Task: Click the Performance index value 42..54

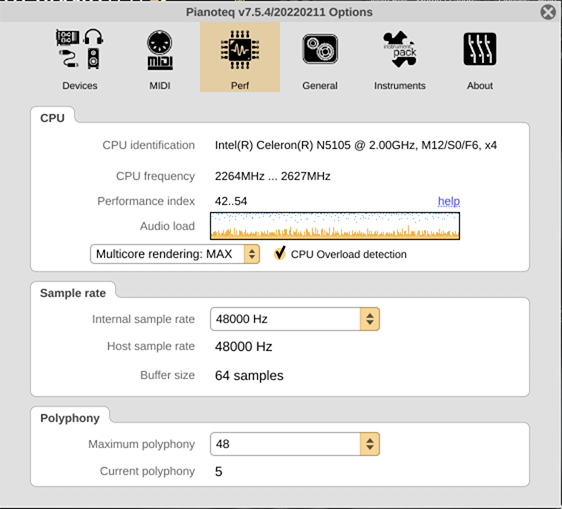Action: (231, 201)
